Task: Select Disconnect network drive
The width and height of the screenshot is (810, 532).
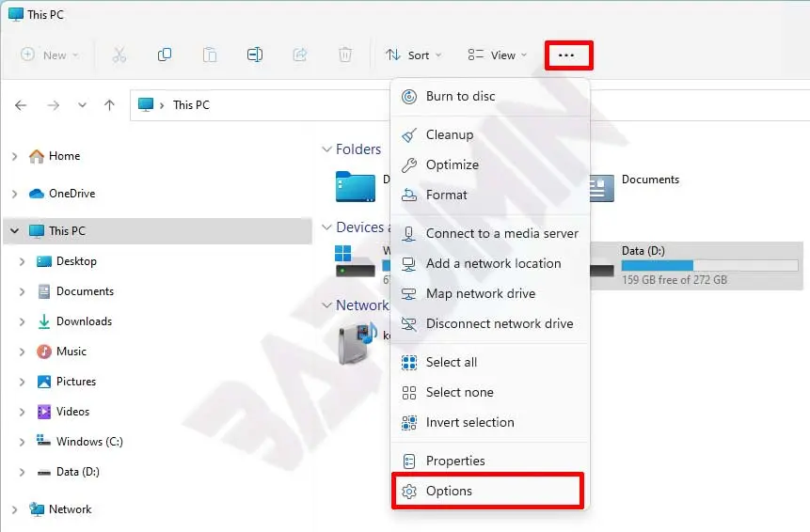Action: pos(490,323)
